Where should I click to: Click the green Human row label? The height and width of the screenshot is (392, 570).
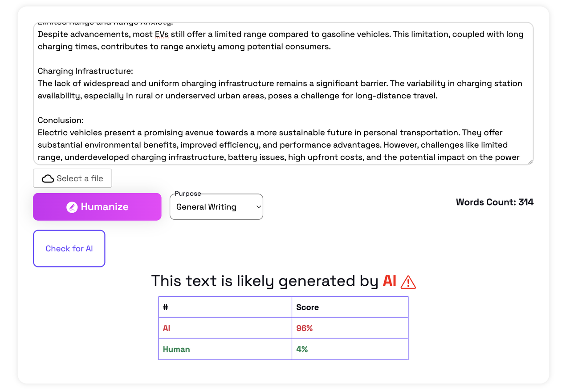click(x=176, y=349)
